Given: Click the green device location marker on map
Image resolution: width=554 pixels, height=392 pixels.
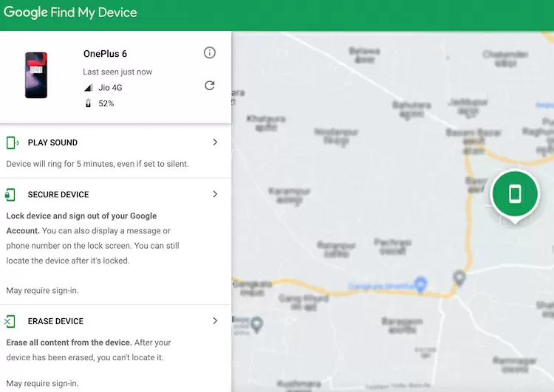Looking at the screenshot, I should (515, 196).
